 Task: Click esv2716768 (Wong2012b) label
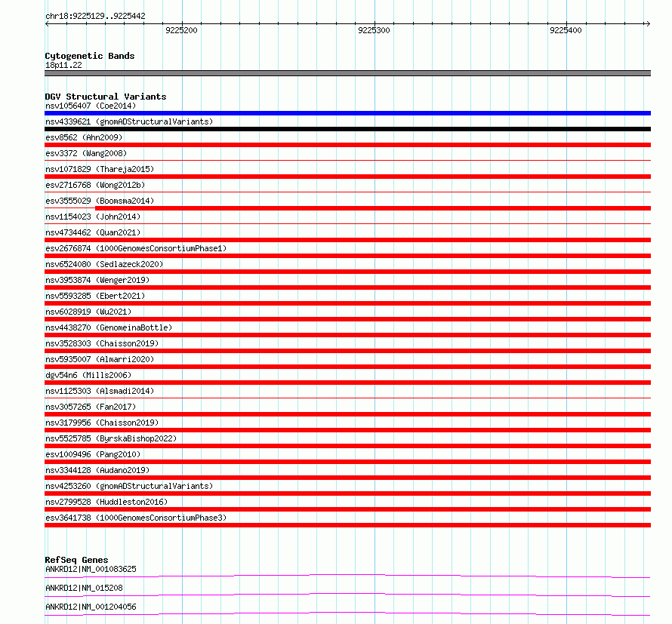click(95, 185)
